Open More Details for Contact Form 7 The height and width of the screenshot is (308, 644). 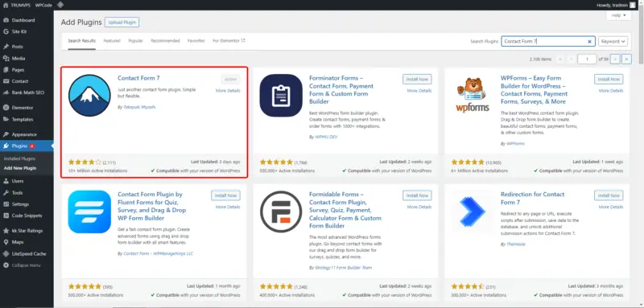pos(228,91)
